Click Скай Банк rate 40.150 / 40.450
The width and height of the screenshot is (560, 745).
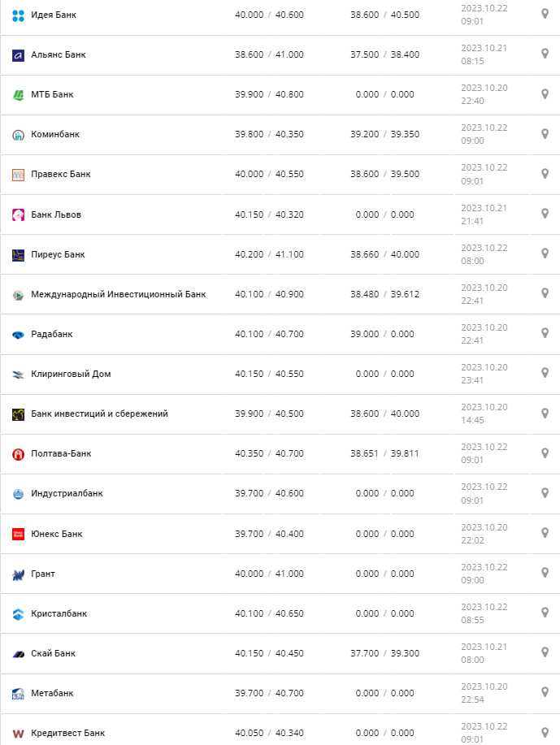tap(269, 653)
